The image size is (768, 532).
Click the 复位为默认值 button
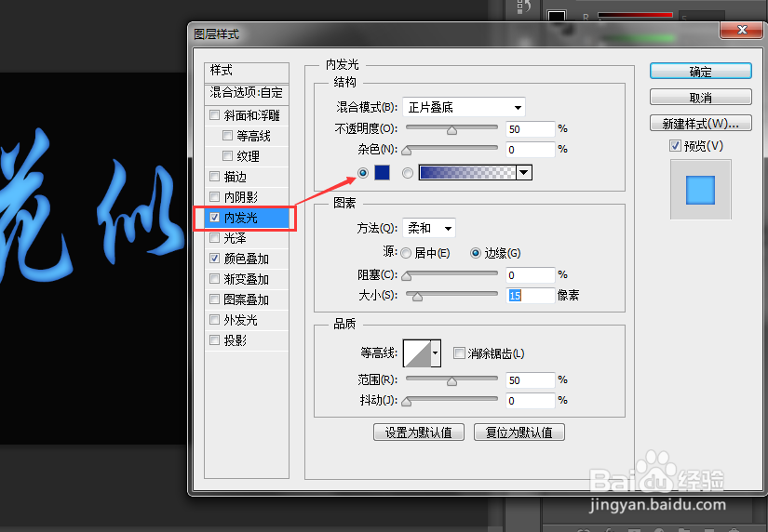click(x=519, y=432)
